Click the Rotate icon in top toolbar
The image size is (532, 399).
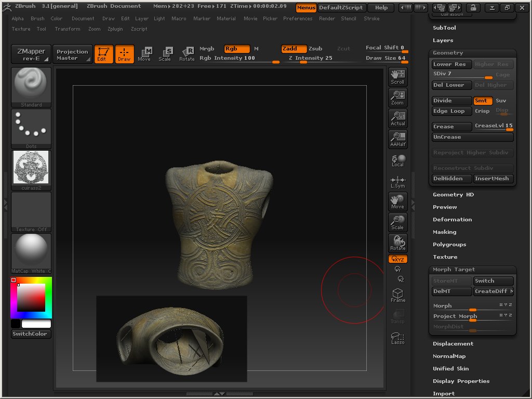187,54
